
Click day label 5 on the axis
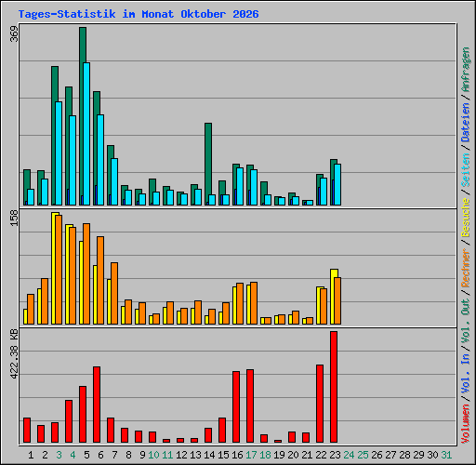[86, 455]
